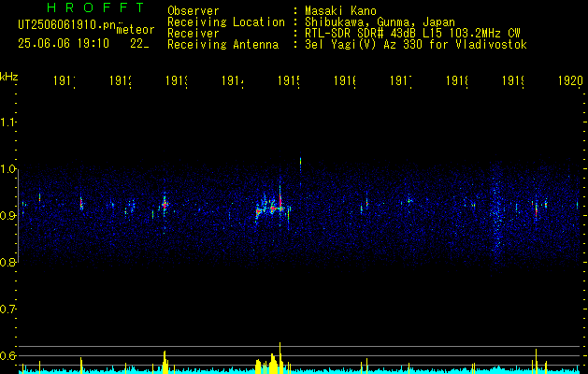Image resolution: width=588 pixels, height=374 pixels.
Task: Click the tallest yellow peak in bottom level graph
Action: (x=280, y=356)
